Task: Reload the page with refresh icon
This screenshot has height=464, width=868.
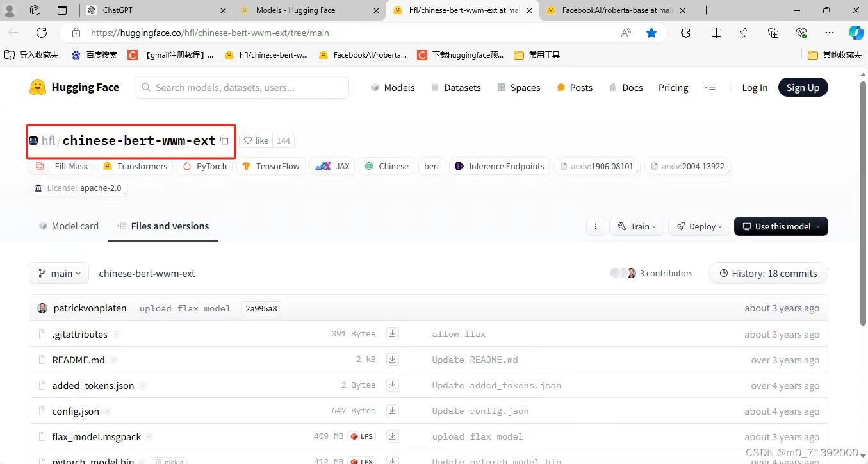Action: tap(42, 33)
